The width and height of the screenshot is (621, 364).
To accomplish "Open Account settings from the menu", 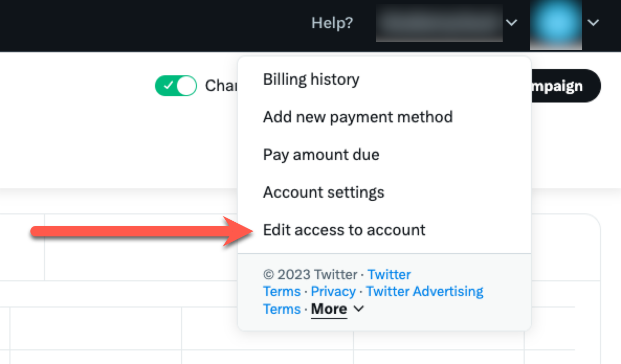I will click(324, 192).
